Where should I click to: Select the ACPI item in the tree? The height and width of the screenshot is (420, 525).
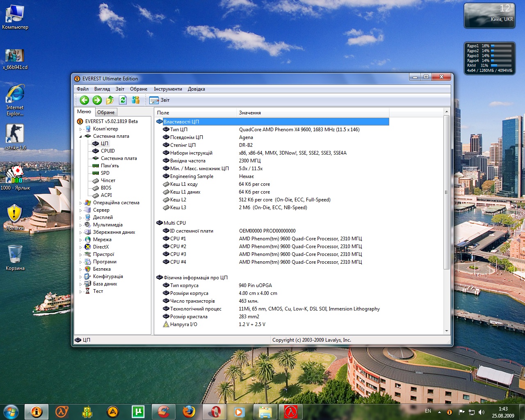106,195
